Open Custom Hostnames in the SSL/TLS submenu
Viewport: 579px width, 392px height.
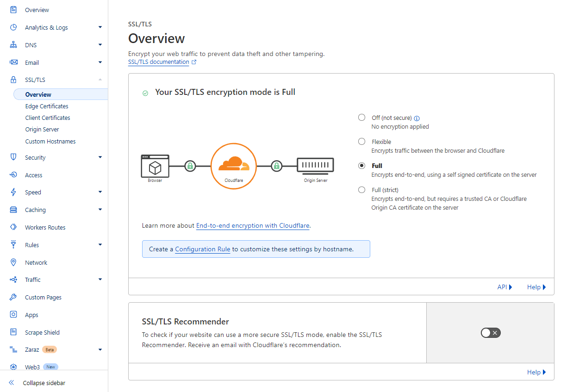(x=50, y=141)
